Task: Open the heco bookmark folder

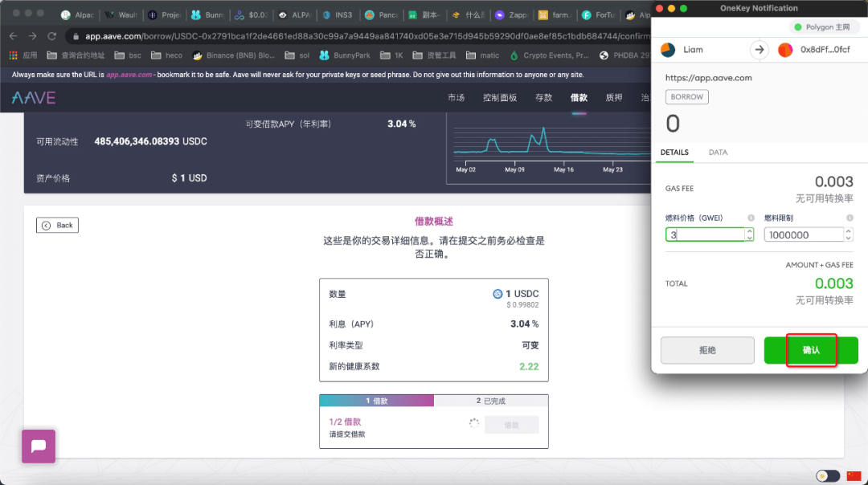Action: click(166, 55)
